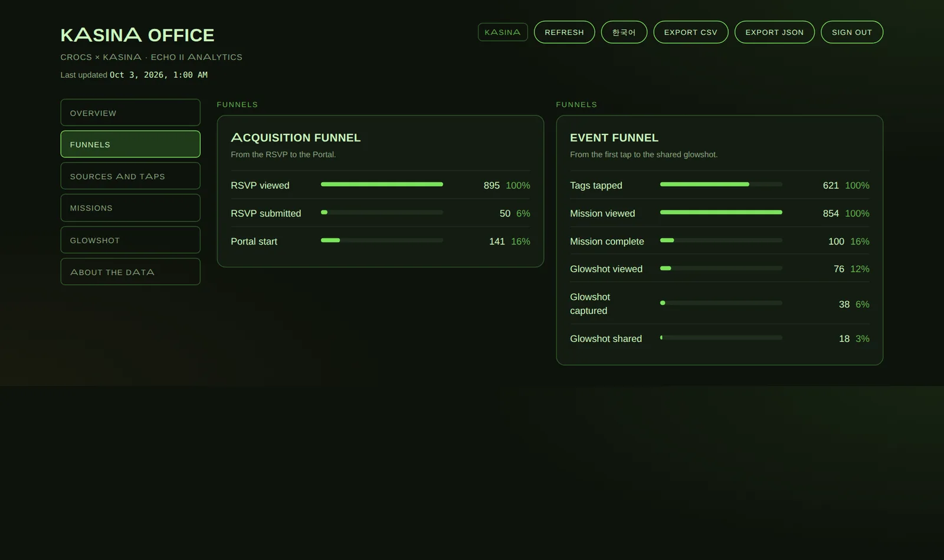The width and height of the screenshot is (944, 560).
Task: Click the KASINA badge in header
Action: [x=503, y=32]
